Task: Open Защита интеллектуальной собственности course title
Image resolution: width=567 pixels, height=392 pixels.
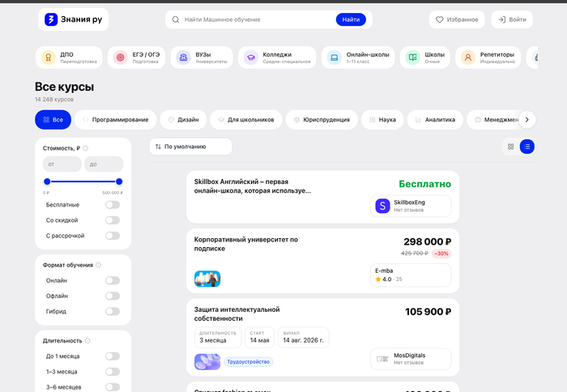Action: tap(237, 314)
